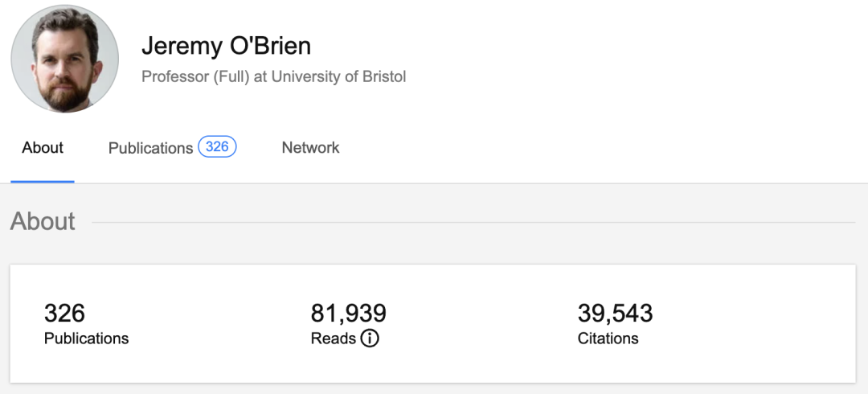Click the Citations label text
This screenshot has width=868, height=394.
(608, 339)
